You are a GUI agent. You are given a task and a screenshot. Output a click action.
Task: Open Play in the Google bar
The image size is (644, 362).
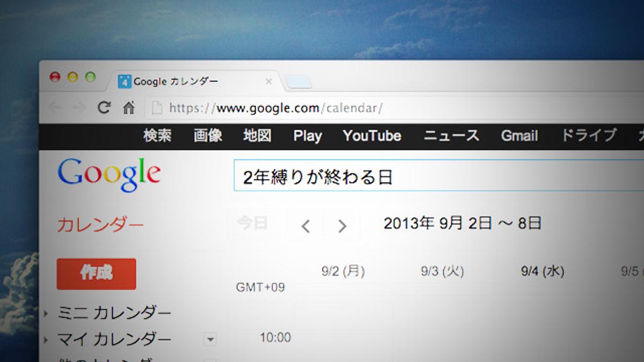(x=308, y=136)
